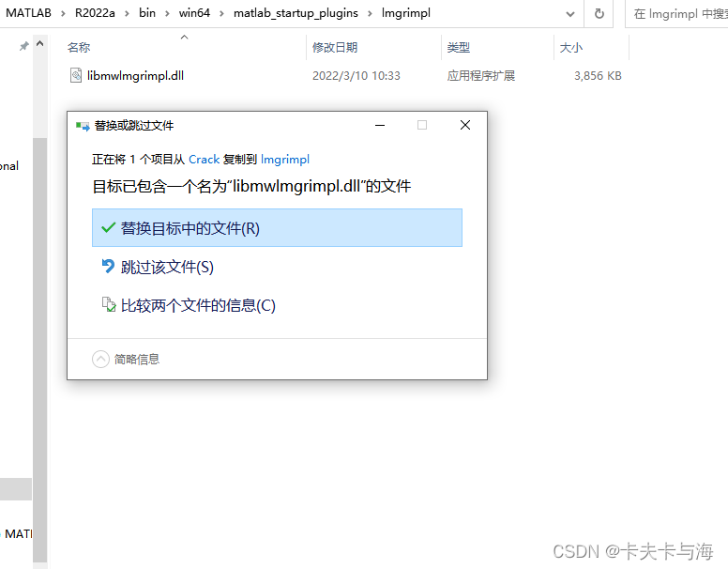Click the refresh button in address bar
The width and height of the screenshot is (728, 569).
pyautogui.click(x=599, y=13)
